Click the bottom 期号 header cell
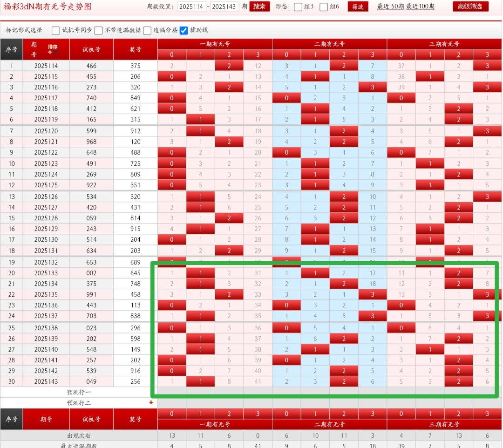503x448 pixels. click(46, 419)
